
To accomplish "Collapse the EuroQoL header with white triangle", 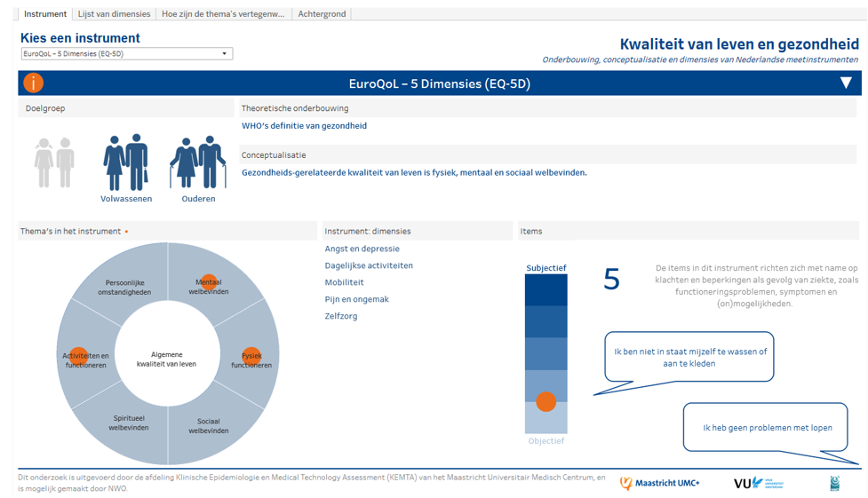I will (x=846, y=83).
